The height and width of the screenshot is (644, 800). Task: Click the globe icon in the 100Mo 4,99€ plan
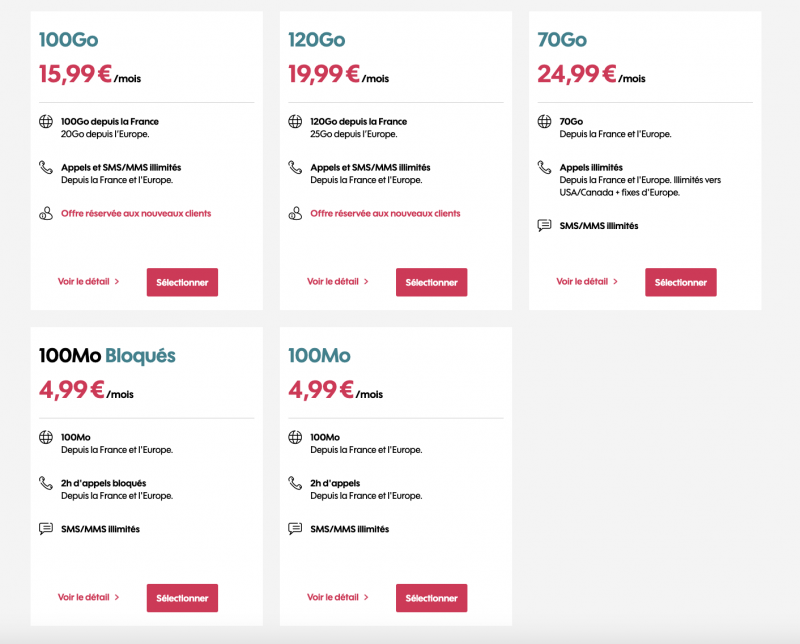(x=295, y=437)
